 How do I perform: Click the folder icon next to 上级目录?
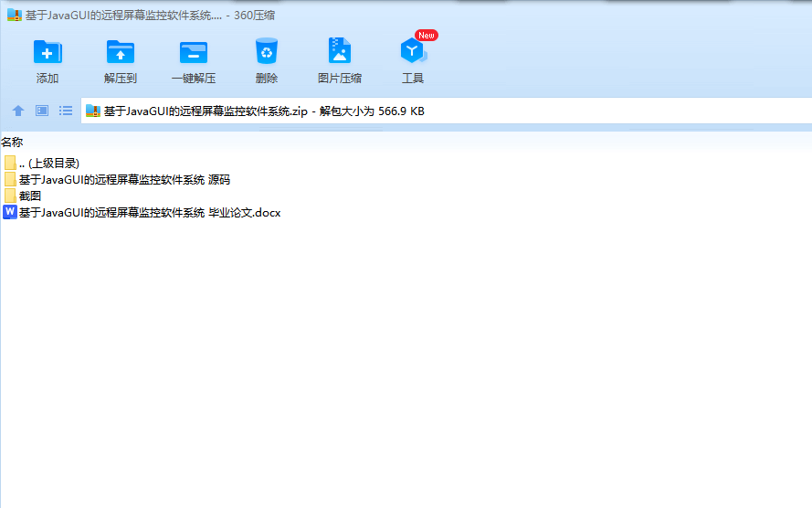tap(10, 163)
